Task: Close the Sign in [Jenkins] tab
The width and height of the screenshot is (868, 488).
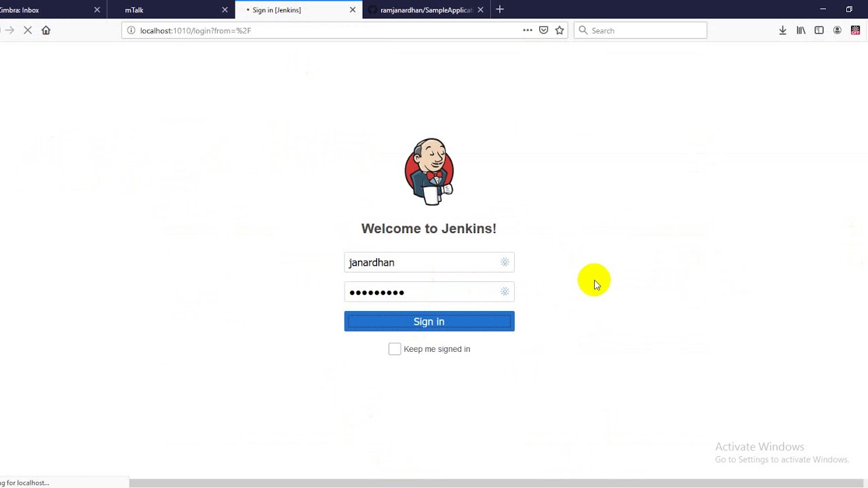Action: [353, 9]
